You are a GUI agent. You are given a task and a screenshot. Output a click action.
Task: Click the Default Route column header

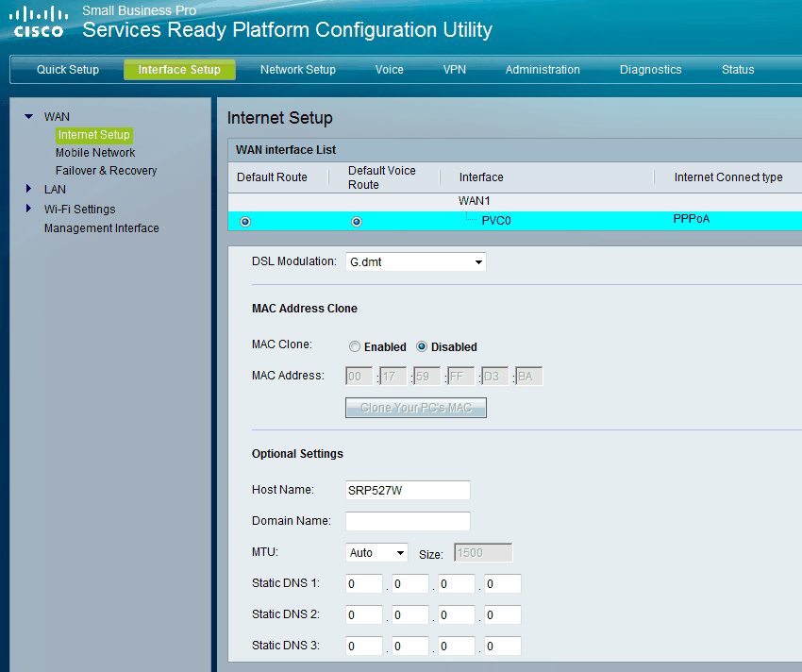[x=272, y=177]
